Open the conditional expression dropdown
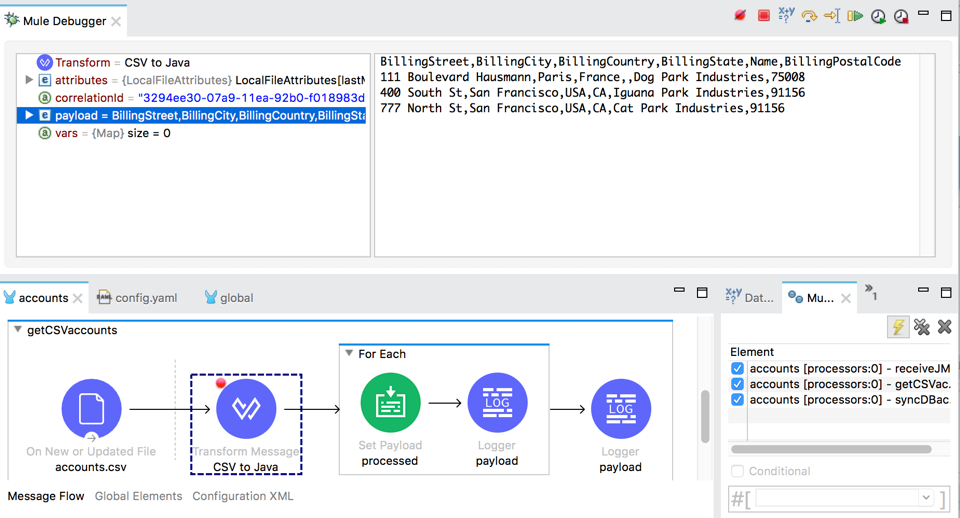Image resolution: width=960 pixels, height=518 pixels. pyautogui.click(x=926, y=498)
